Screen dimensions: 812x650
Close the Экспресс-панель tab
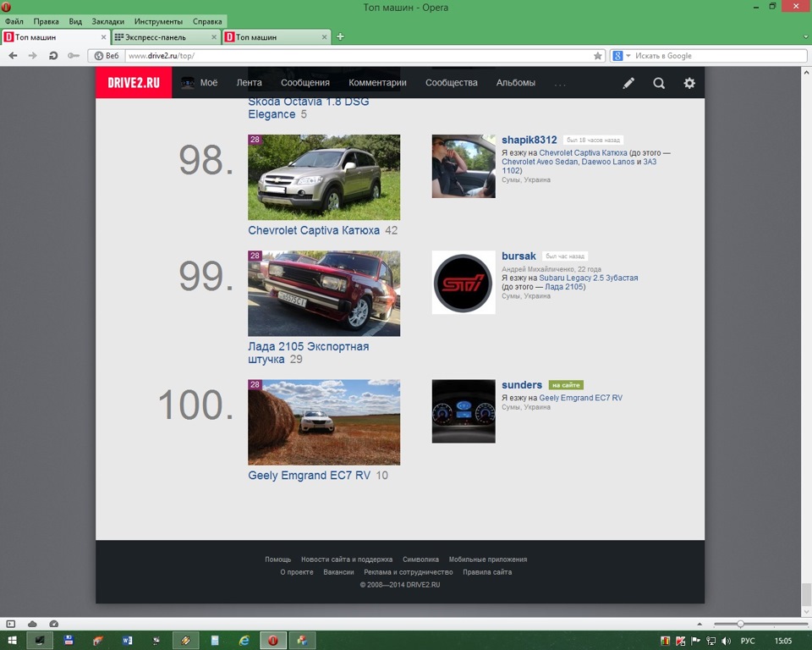tap(214, 36)
